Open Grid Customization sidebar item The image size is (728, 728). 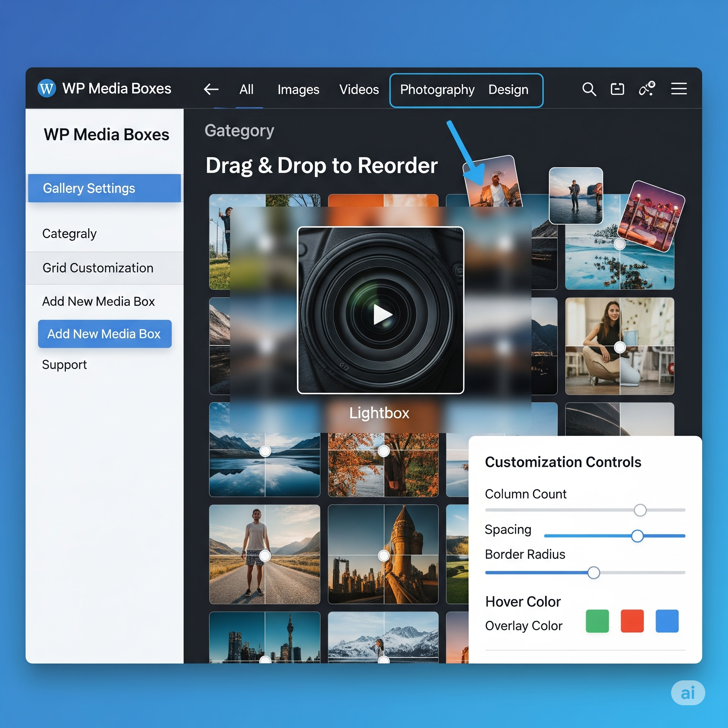(x=98, y=268)
